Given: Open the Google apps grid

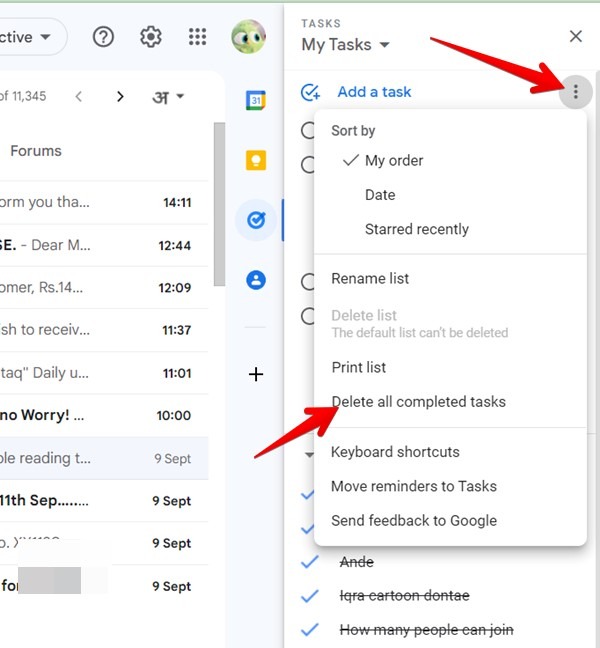Looking at the screenshot, I should click(198, 37).
